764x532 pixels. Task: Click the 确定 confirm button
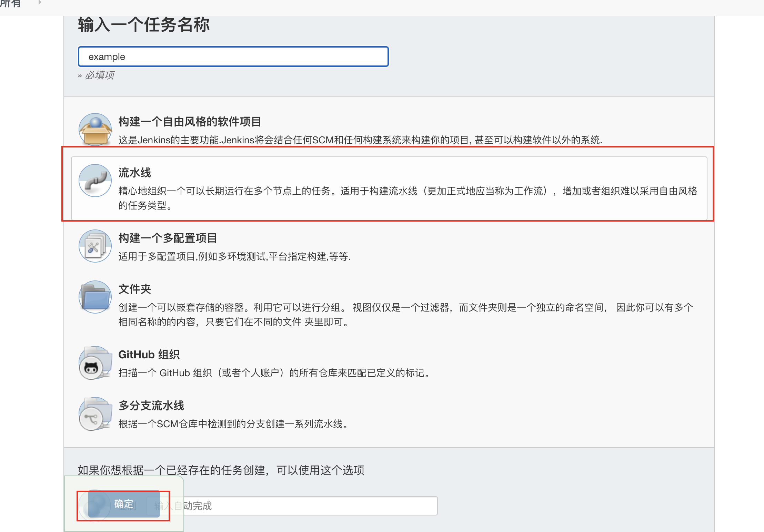click(x=124, y=504)
